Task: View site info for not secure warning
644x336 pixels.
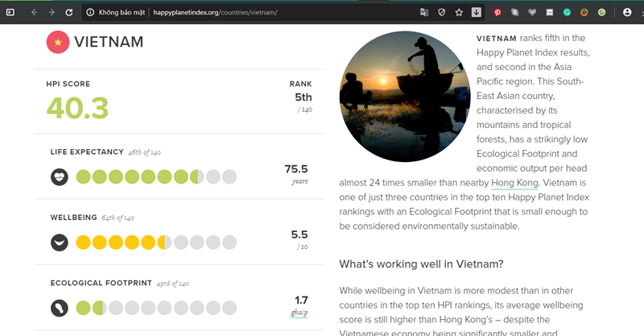Action: click(90, 12)
